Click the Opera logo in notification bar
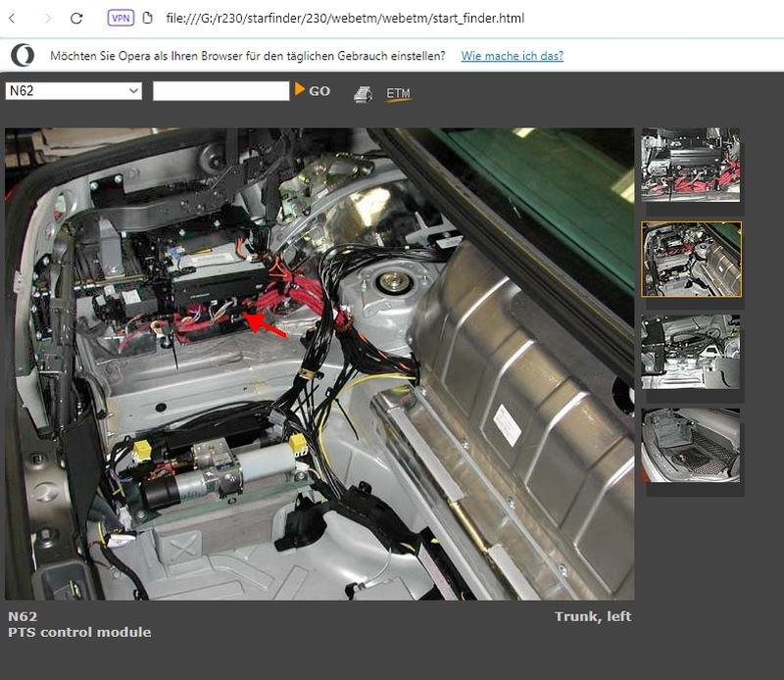The image size is (784, 680). click(x=23, y=55)
